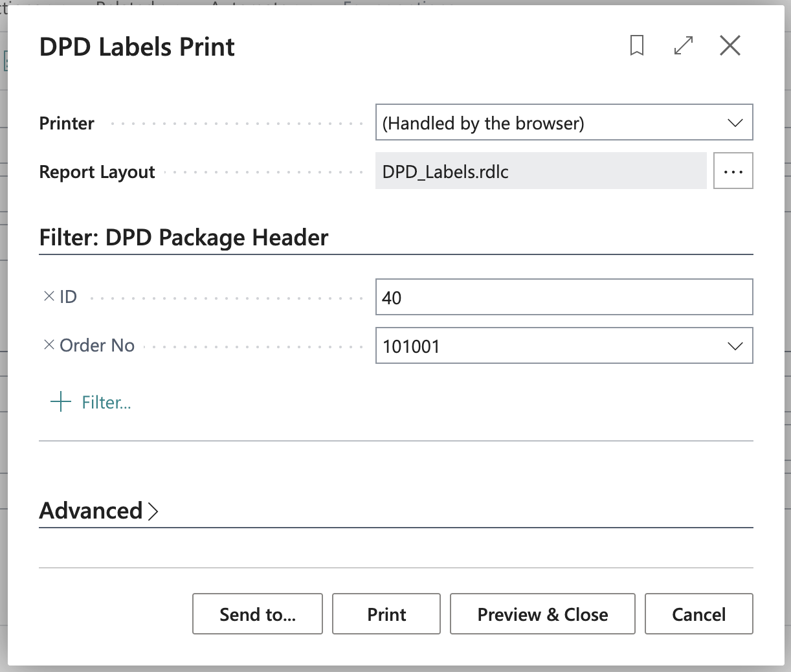Close the DPD Labels Print dialog
This screenshot has width=791, height=672.
click(x=730, y=46)
